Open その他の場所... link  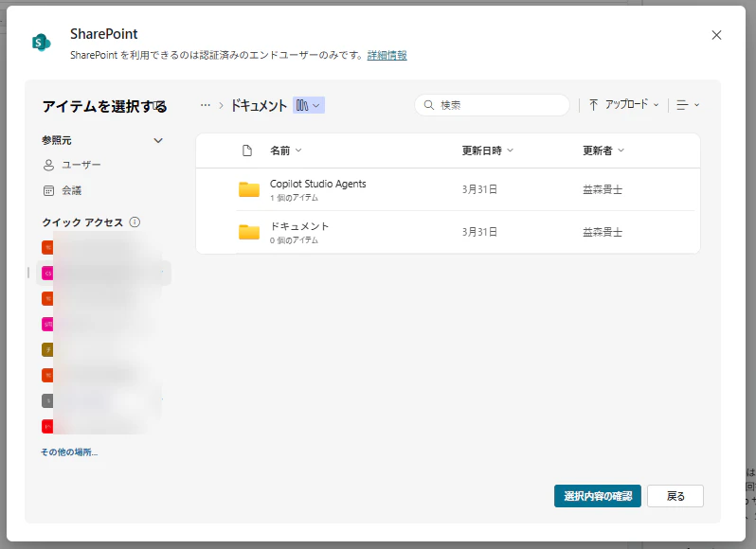click(69, 452)
